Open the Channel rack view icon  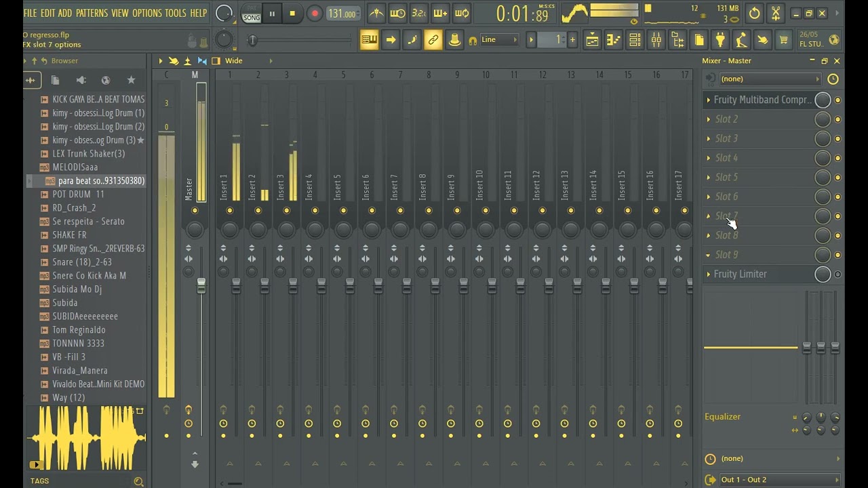635,40
